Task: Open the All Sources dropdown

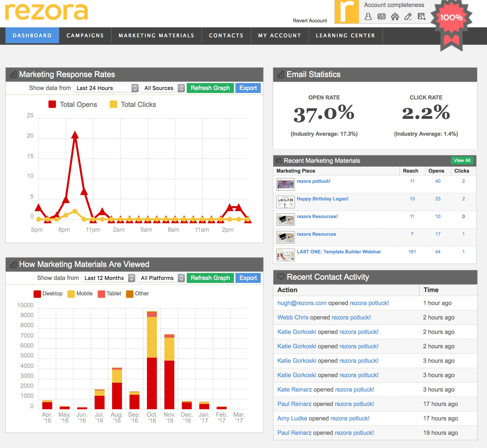Action: click(163, 88)
